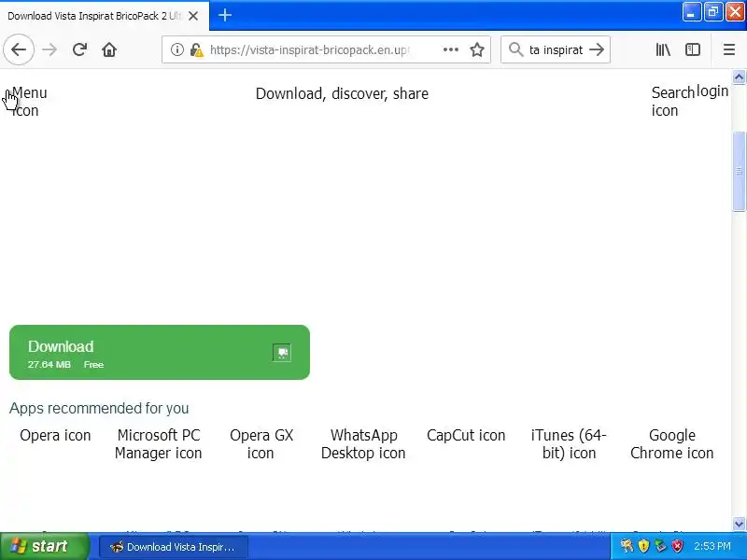The image size is (747, 560).
Task: Open the Firefox home page
Action: tap(109, 49)
